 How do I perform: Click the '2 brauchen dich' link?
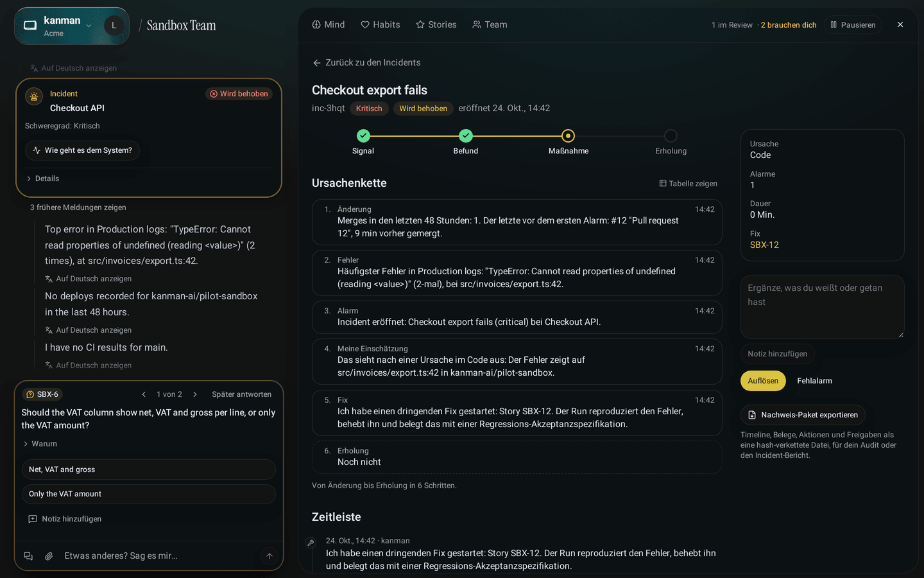tap(789, 25)
